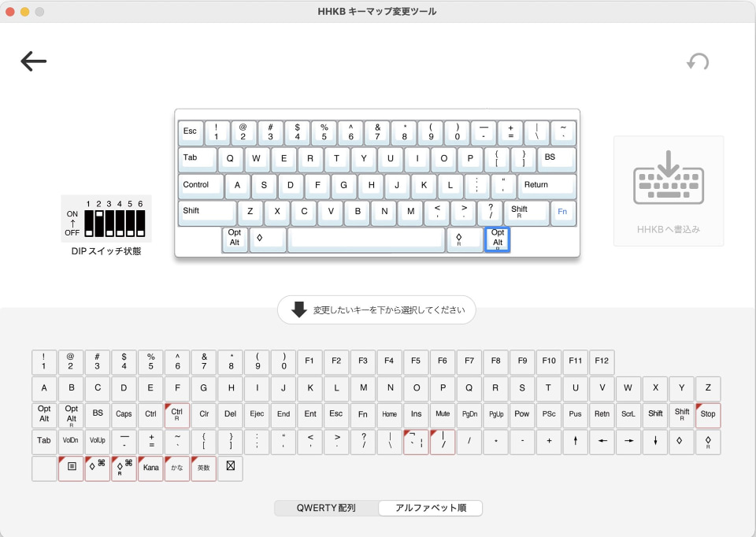Pick the Clr key in the palette

(203, 415)
